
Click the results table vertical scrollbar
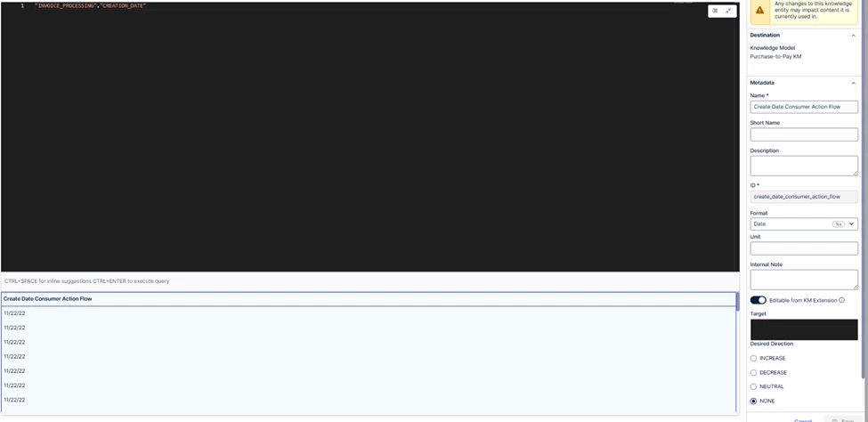[737, 353]
